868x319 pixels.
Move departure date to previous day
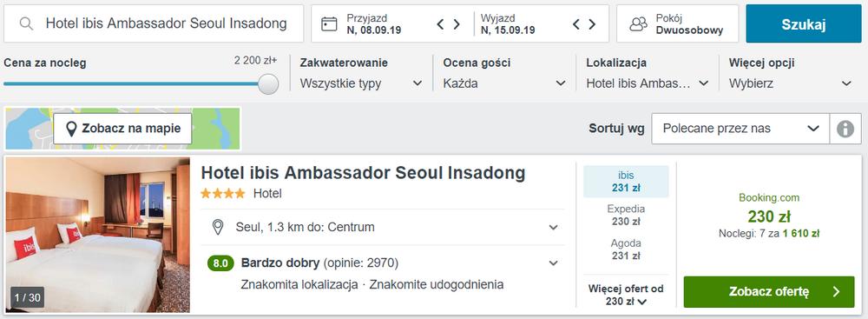575,23
